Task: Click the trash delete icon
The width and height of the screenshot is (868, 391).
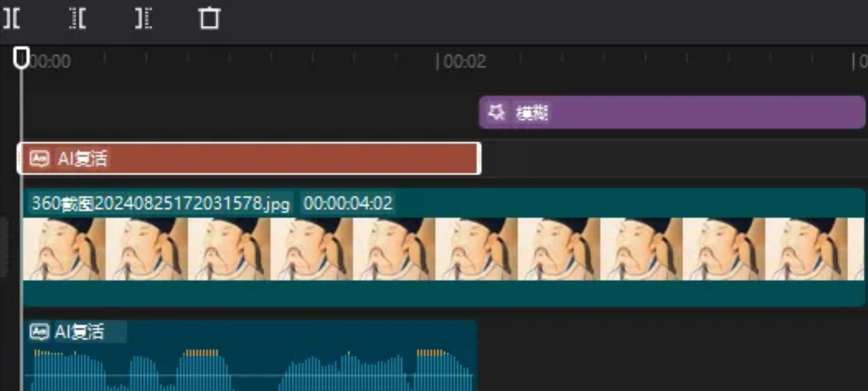Action: click(x=209, y=18)
